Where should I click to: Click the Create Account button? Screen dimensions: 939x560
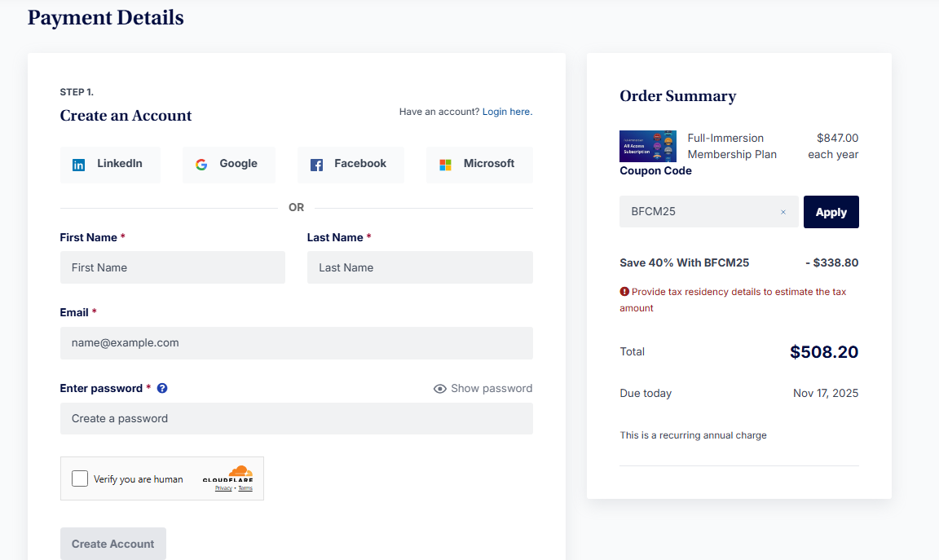(112, 544)
